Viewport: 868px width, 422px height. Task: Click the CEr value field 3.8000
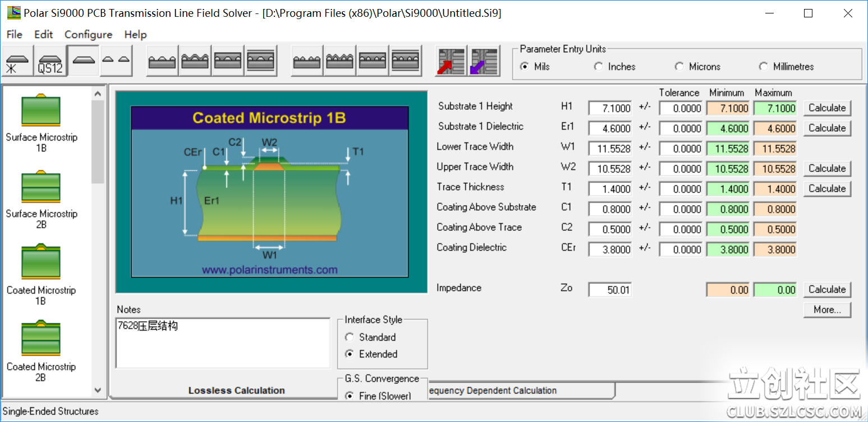tap(610, 249)
